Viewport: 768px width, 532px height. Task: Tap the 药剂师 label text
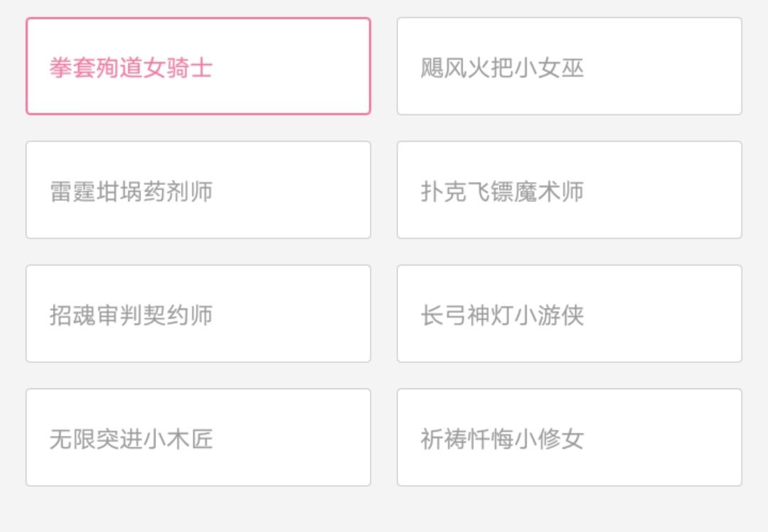click(x=178, y=193)
